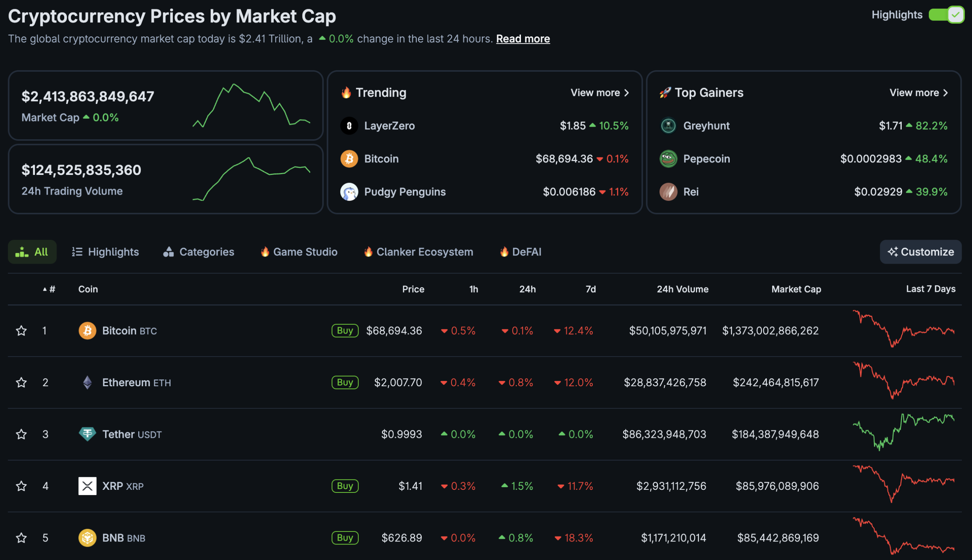Expand Trending with View more
The image size is (972, 560).
[x=600, y=93]
